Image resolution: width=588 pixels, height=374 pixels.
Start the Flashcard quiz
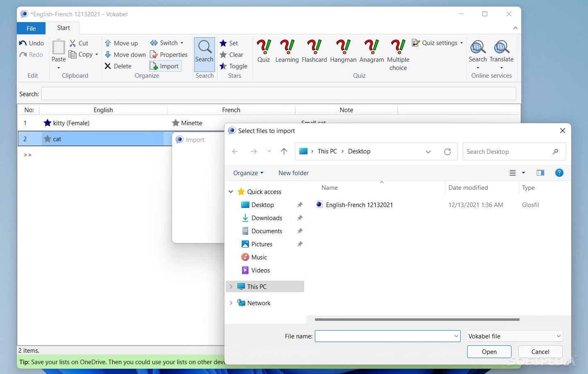click(x=314, y=51)
